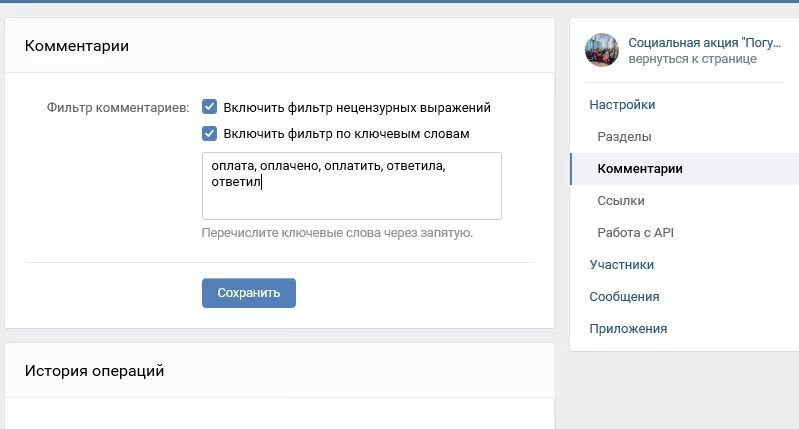Click the label "Включить фильтр нецензурных выражений"

(x=357, y=108)
